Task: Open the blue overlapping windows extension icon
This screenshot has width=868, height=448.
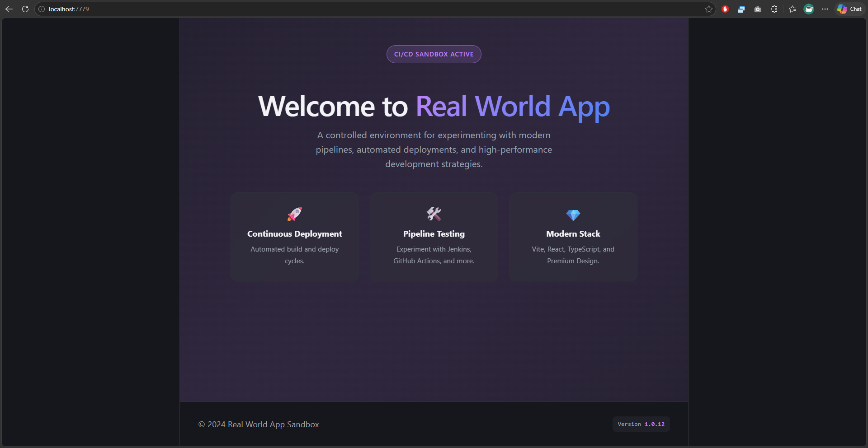Action: pos(741,9)
